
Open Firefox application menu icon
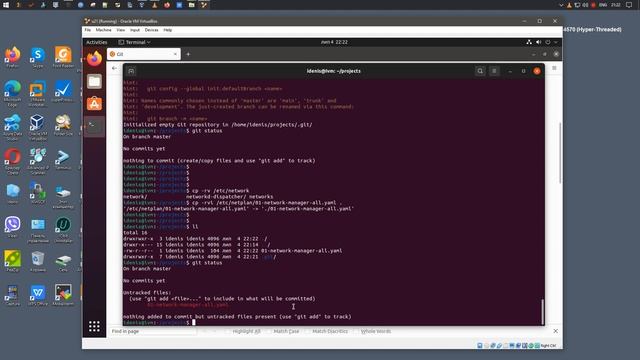(554, 68)
